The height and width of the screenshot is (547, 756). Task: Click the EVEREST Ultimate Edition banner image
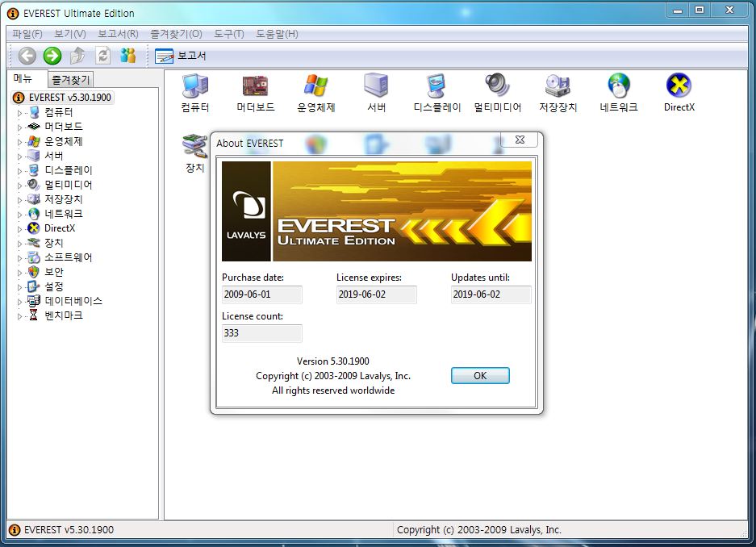(377, 211)
